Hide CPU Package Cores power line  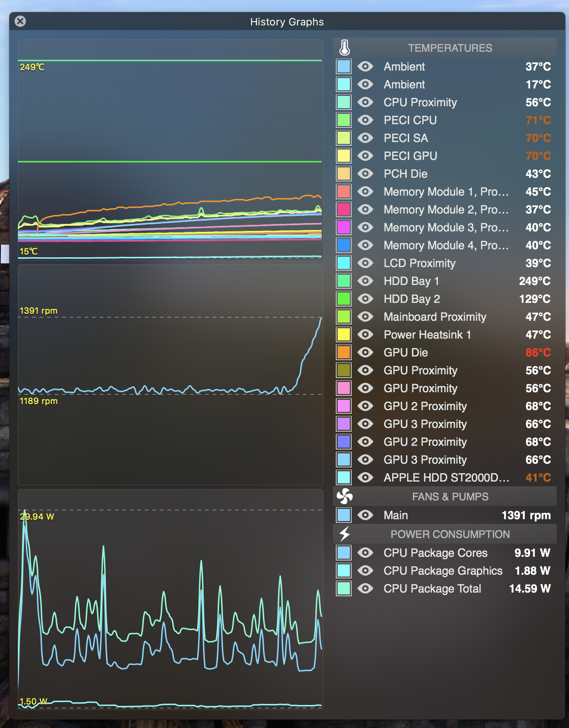365,553
